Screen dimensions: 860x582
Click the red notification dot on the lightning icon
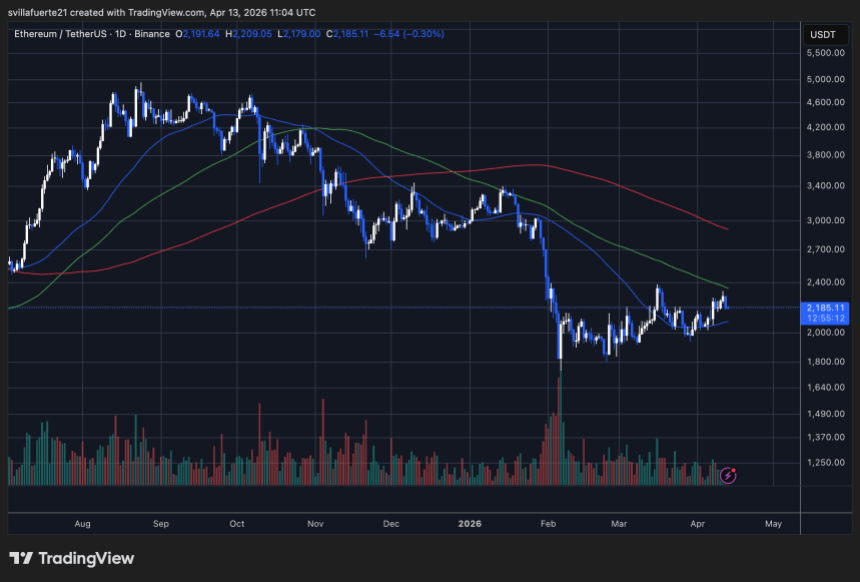coord(736,469)
